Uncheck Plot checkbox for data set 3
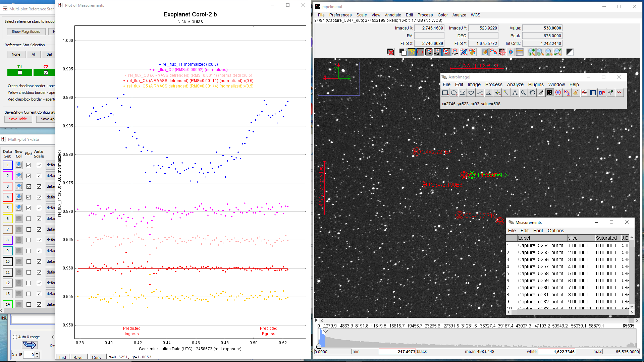The width and height of the screenshot is (644, 362). coord(29,186)
